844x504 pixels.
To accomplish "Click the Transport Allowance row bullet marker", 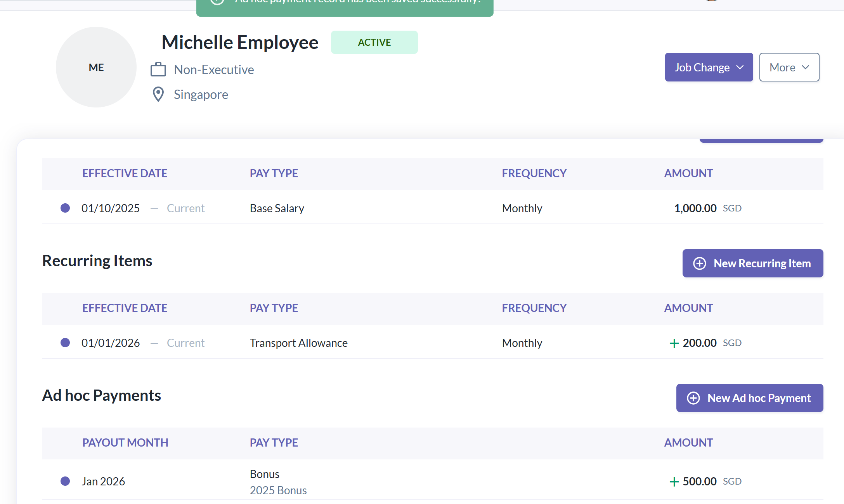I will click(65, 343).
